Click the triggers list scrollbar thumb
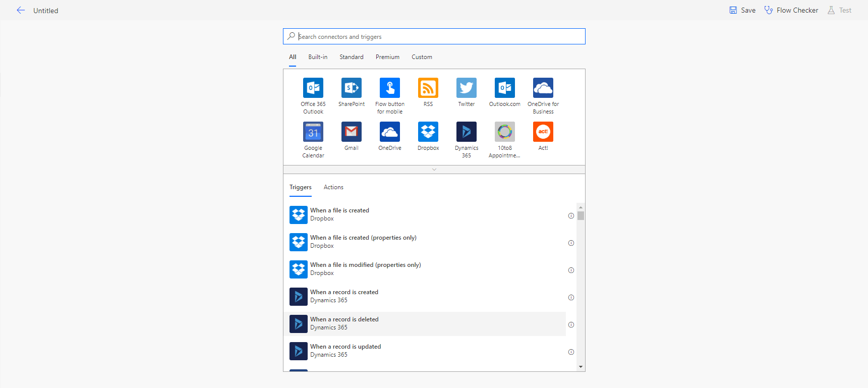 click(581, 216)
